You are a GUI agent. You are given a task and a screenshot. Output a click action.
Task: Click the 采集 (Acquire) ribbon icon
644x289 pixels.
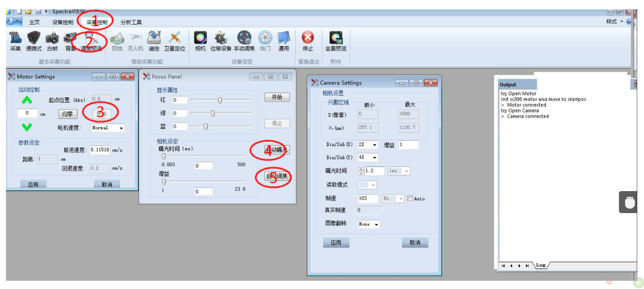tap(15, 39)
